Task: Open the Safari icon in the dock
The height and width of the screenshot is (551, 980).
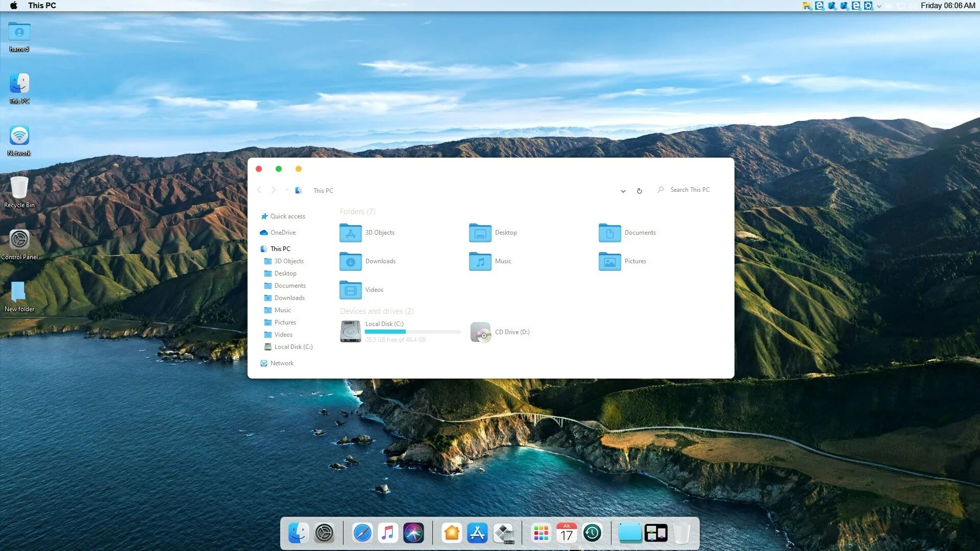Action: point(362,533)
